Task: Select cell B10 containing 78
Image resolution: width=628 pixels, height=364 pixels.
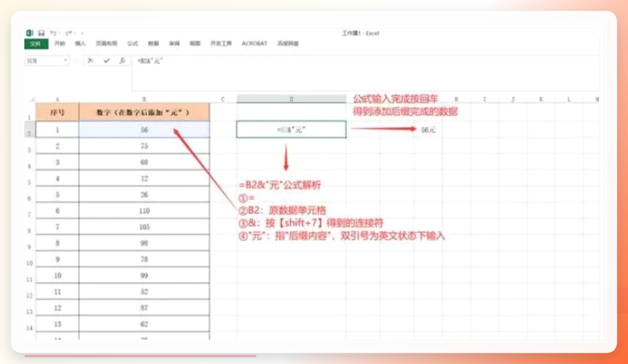Action: 144,259
